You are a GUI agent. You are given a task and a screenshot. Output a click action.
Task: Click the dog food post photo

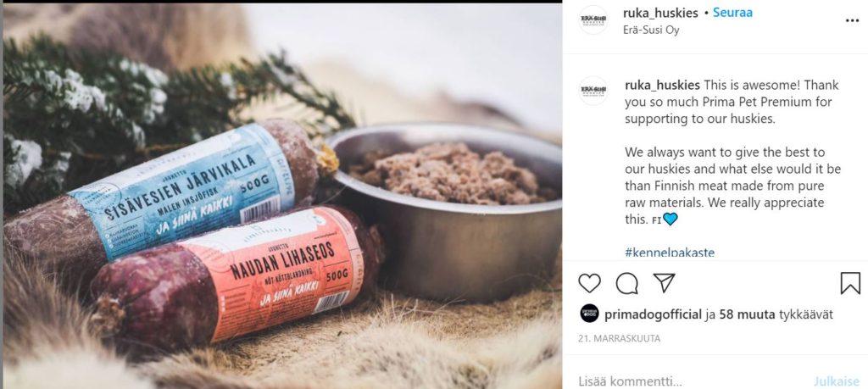click(x=282, y=197)
